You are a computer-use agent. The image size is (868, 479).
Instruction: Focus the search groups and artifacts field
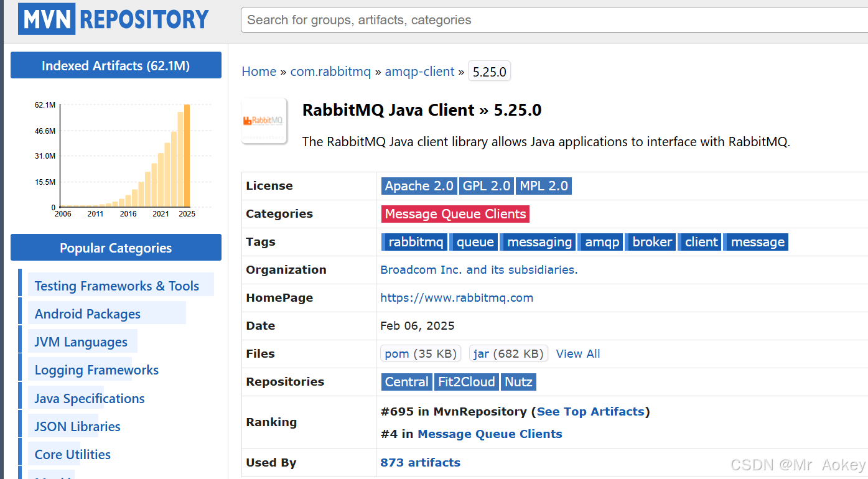pyautogui.click(x=554, y=20)
